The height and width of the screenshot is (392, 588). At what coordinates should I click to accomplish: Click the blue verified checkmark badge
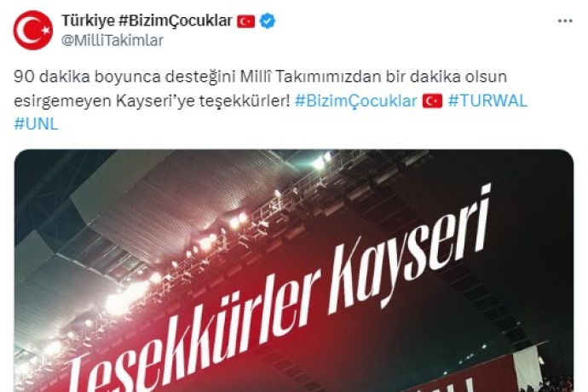(268, 20)
